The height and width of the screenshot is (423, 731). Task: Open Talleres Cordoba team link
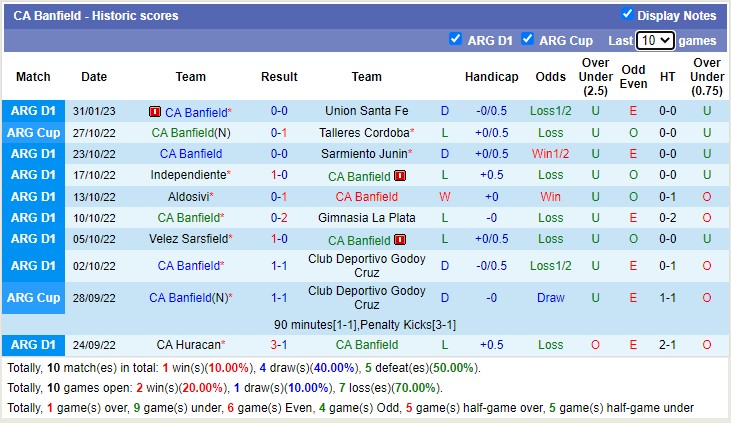point(364,133)
